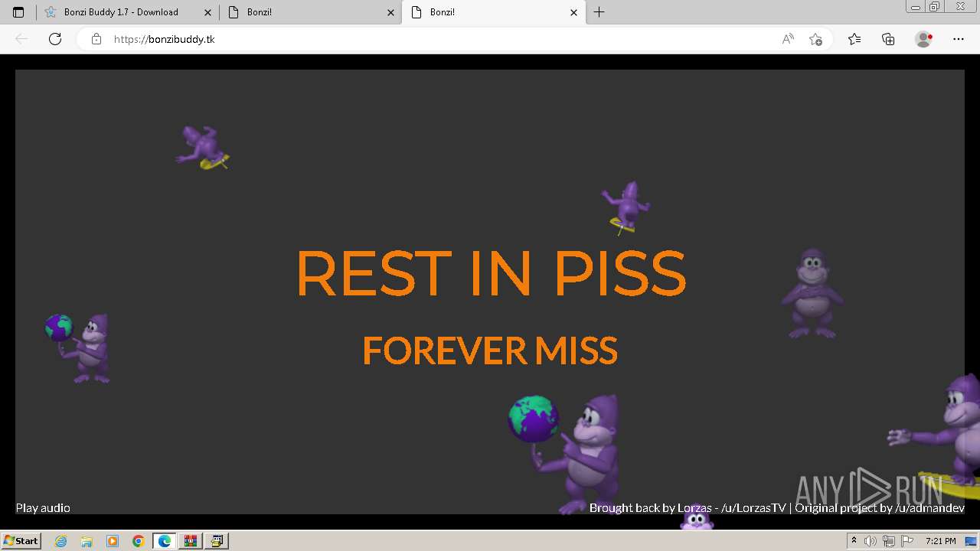The width and height of the screenshot is (980, 551).
Task: Close the second Bonzi! tab
Action: [x=391, y=12]
